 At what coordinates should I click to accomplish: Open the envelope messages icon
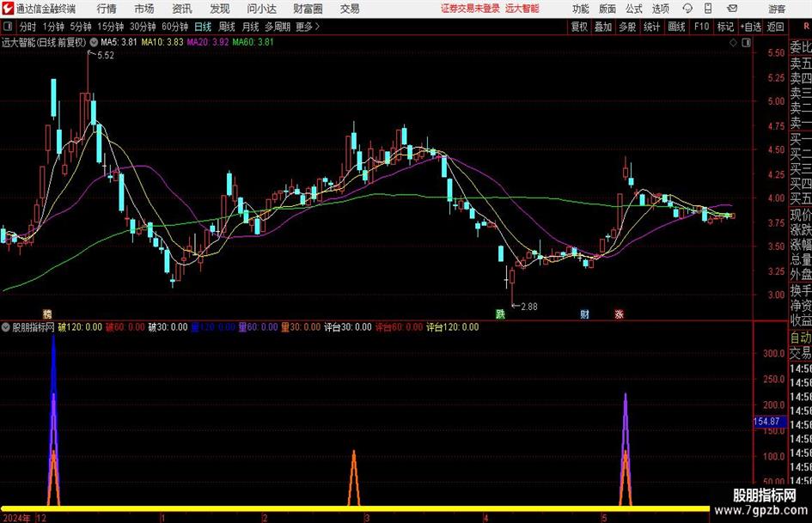click(732, 9)
